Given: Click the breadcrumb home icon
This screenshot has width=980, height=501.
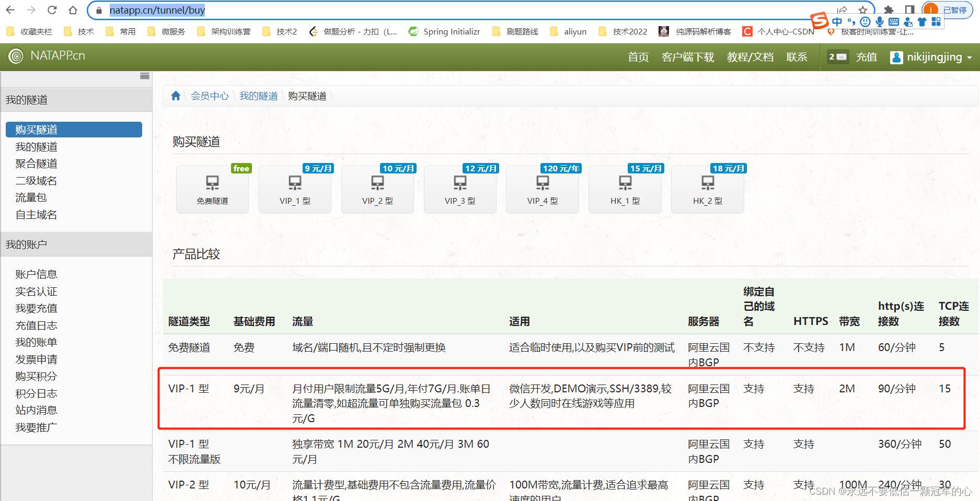Looking at the screenshot, I should 176,96.
